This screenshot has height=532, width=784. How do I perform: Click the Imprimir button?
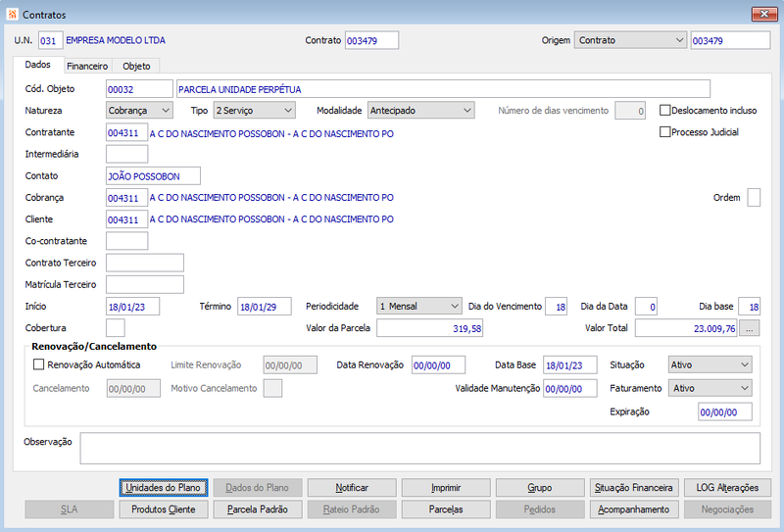446,488
